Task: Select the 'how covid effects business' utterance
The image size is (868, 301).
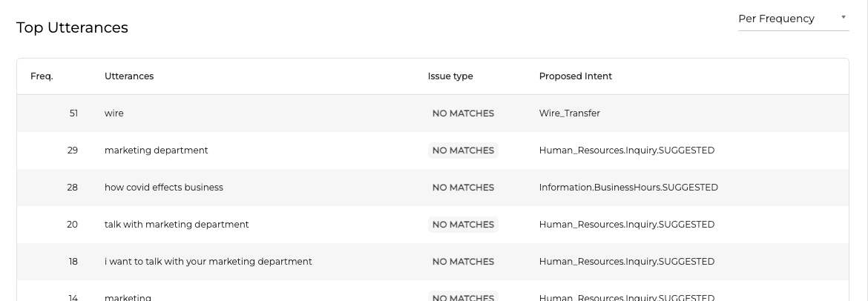Action: [x=163, y=188]
